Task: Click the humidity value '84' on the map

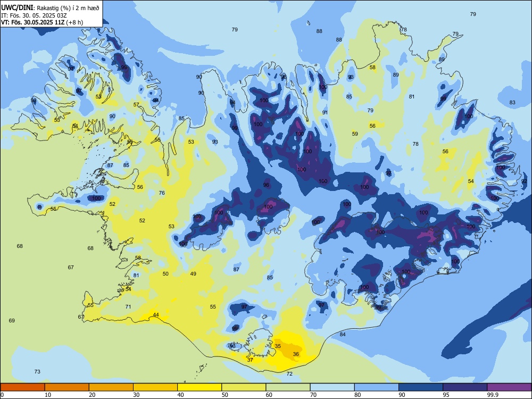Action: pyautogui.click(x=343, y=334)
